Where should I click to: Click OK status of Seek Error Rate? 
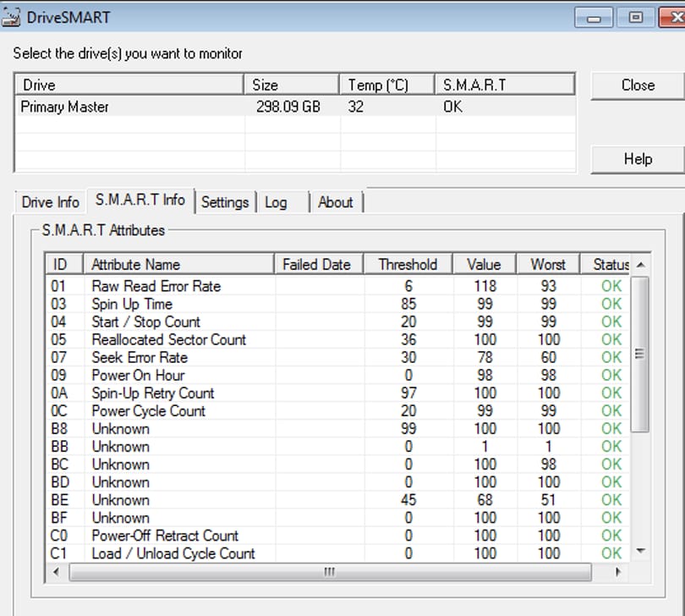click(x=611, y=357)
